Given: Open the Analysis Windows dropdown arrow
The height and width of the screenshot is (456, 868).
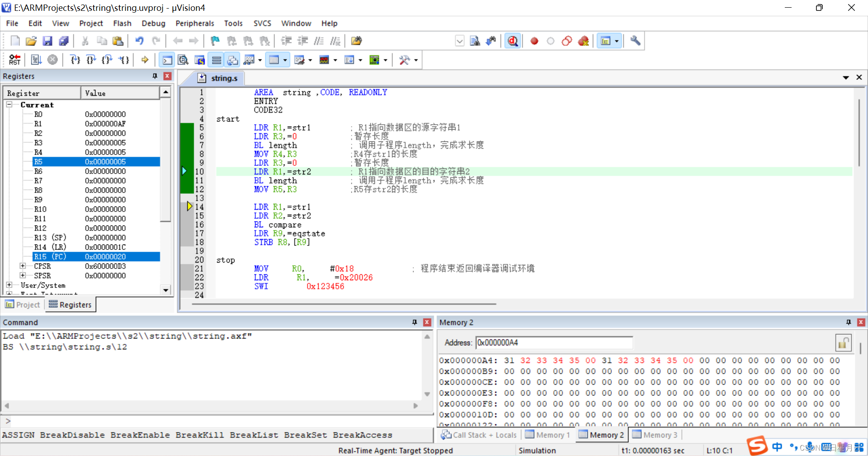Looking at the screenshot, I should (x=335, y=60).
